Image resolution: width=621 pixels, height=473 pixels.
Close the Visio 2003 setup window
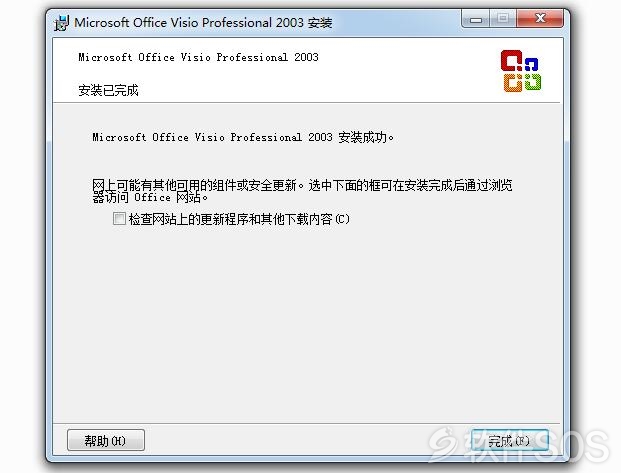(540, 19)
